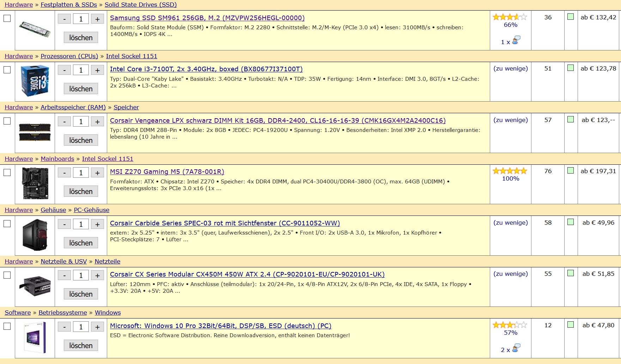
Task: Click the green availability box on the MSI Z270 row
Action: pos(571,170)
